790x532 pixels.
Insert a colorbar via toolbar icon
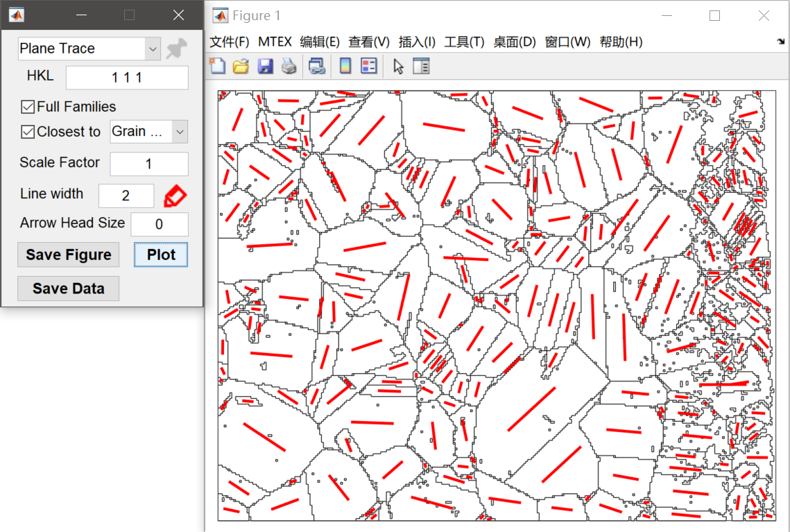345,66
